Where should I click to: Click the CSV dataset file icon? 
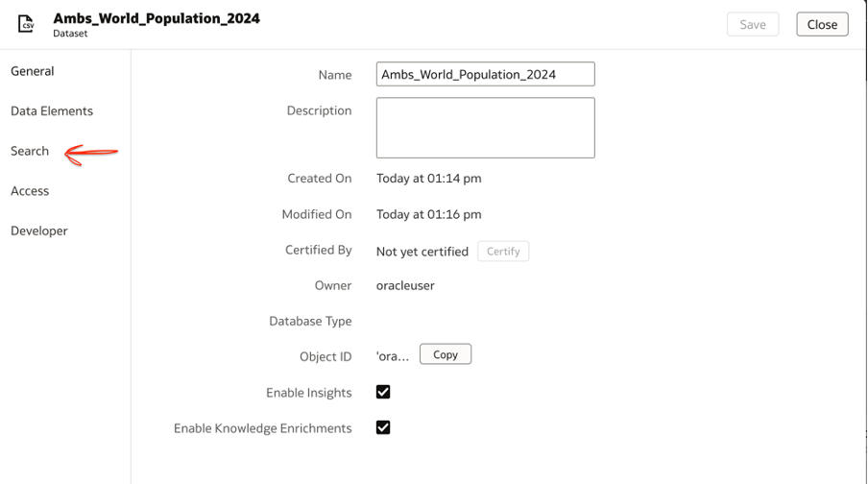pos(26,24)
